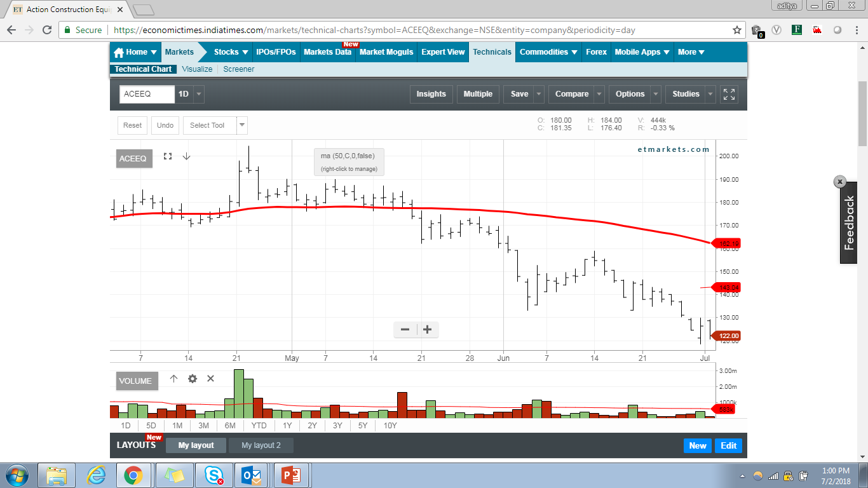Zoom in the chart with plus button
The width and height of the screenshot is (868, 488).
(428, 329)
